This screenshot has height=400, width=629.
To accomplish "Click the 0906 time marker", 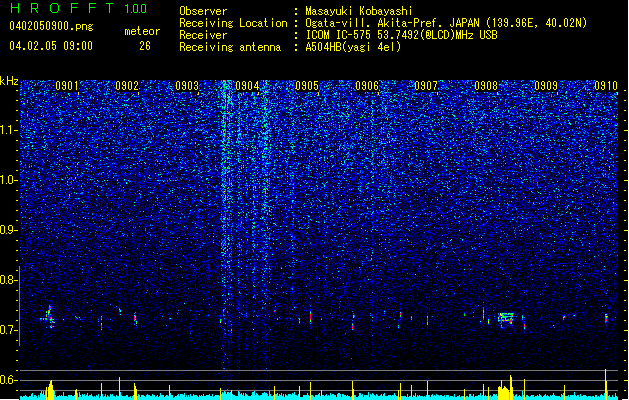I will coord(367,86).
